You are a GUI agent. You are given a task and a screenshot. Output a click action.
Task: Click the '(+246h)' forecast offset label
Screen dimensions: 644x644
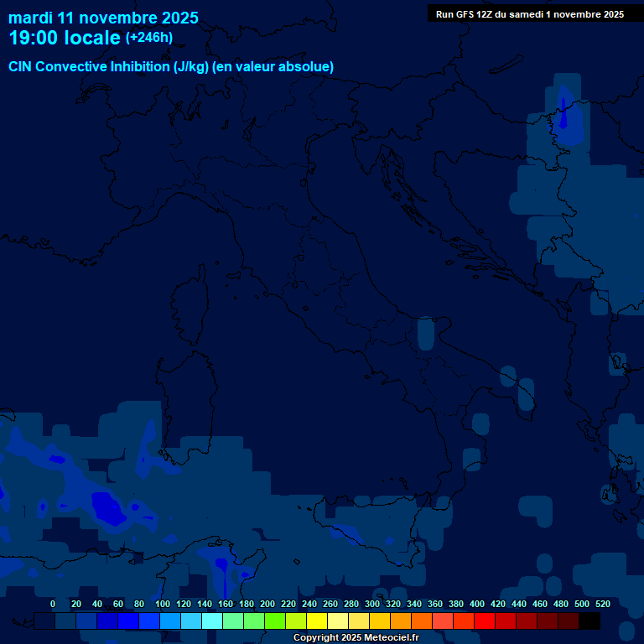pyautogui.click(x=149, y=38)
